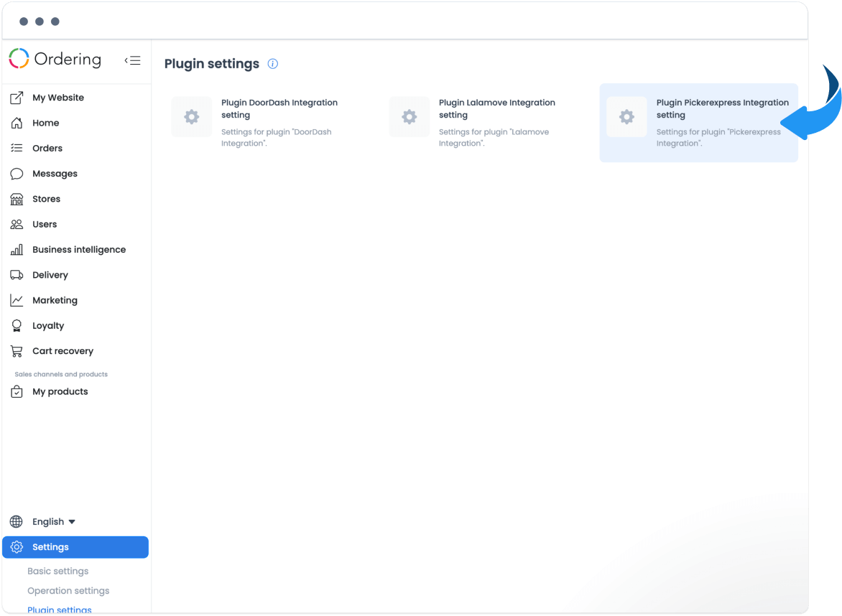Open Plugin Pickerexpress Integration setting title
The image size is (842, 616).
(722, 108)
